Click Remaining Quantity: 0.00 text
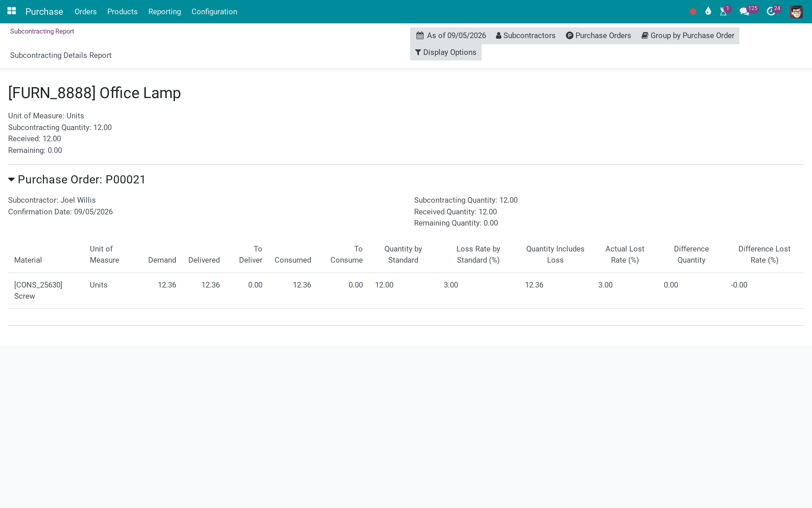The height and width of the screenshot is (508, 812). 456,223
